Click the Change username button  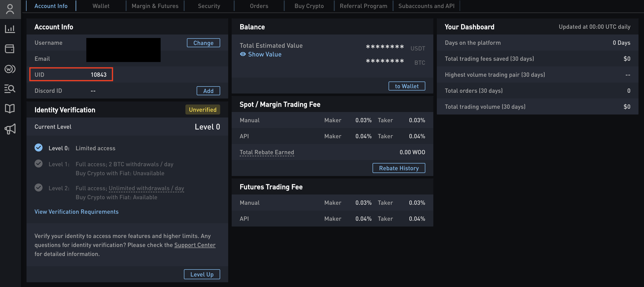click(203, 43)
